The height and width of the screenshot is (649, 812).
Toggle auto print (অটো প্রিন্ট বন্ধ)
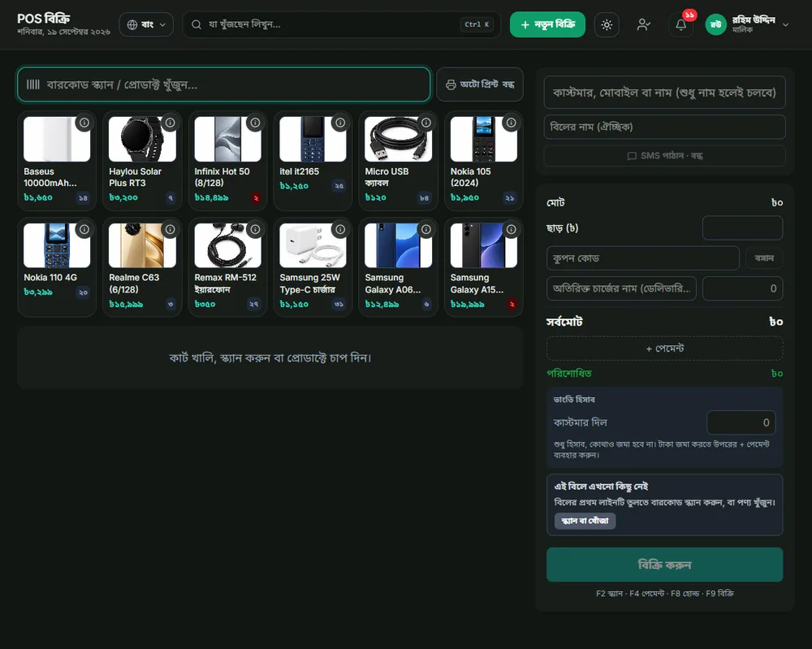click(x=480, y=84)
